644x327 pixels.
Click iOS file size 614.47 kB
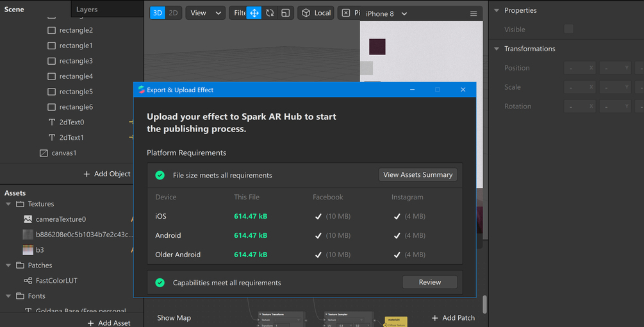click(x=251, y=216)
